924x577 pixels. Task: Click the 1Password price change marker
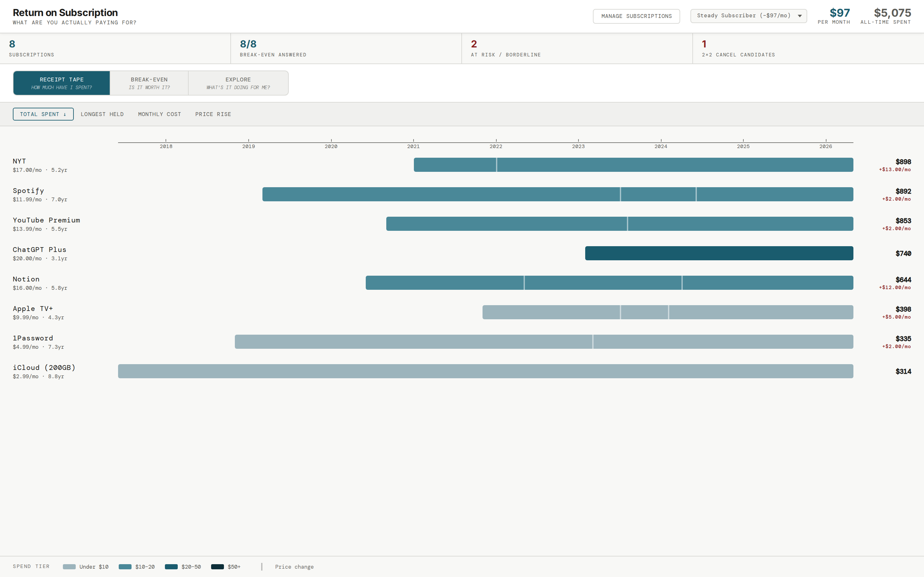click(x=592, y=341)
